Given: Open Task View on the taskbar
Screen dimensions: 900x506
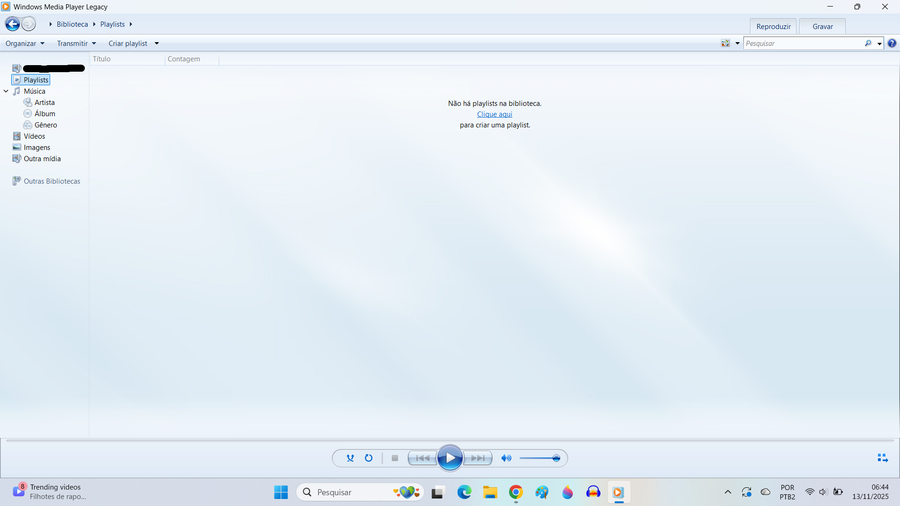Looking at the screenshot, I should [438, 492].
